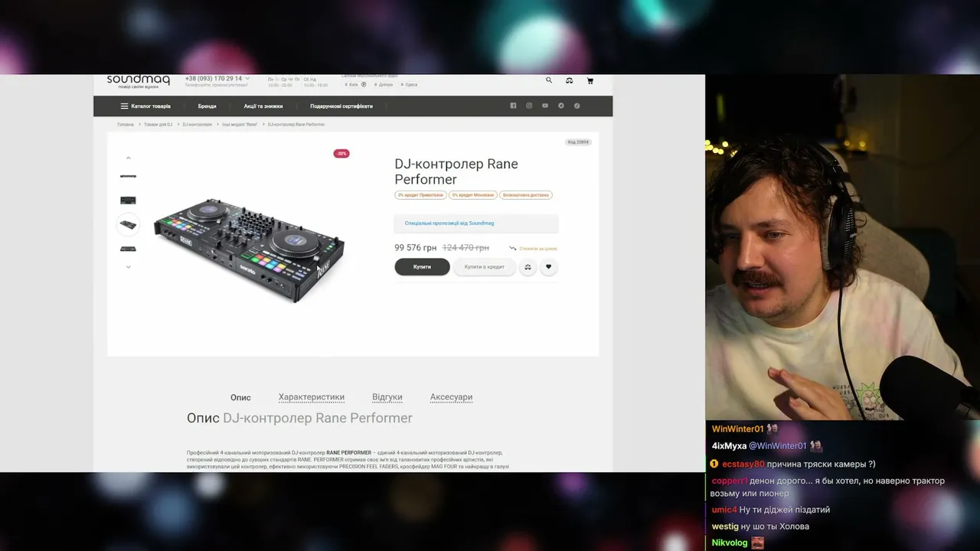The height and width of the screenshot is (551, 980).
Task: Switch to the Опис tab
Action: [240, 398]
